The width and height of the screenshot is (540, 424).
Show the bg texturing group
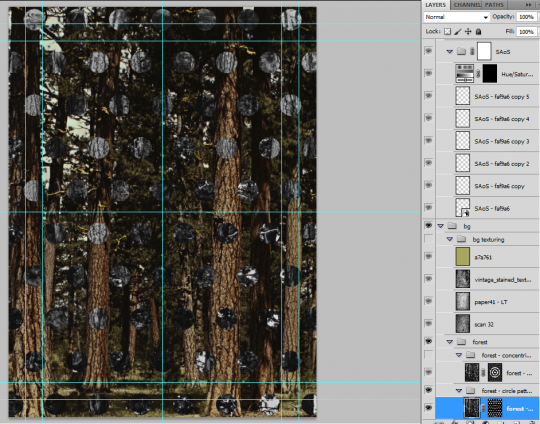428,239
